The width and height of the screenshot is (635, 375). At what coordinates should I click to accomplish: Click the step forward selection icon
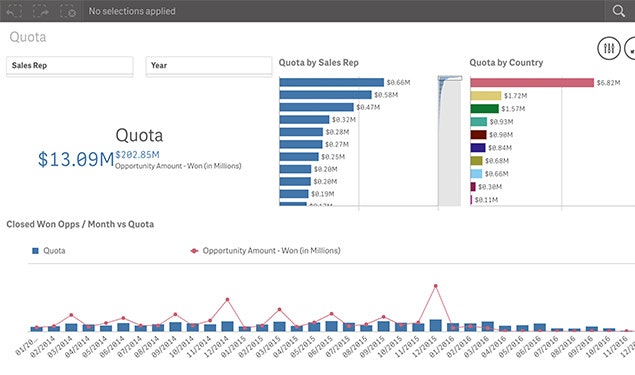(x=41, y=11)
